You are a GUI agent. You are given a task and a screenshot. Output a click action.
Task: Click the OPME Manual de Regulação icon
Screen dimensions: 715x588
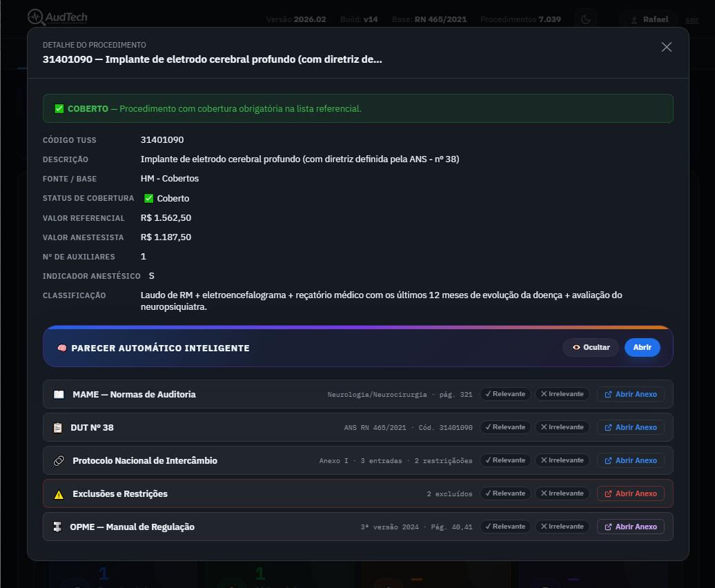click(57, 527)
